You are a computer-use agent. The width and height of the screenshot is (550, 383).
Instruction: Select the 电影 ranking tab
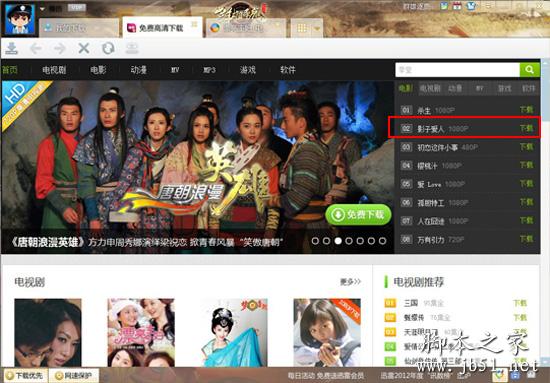click(x=406, y=88)
